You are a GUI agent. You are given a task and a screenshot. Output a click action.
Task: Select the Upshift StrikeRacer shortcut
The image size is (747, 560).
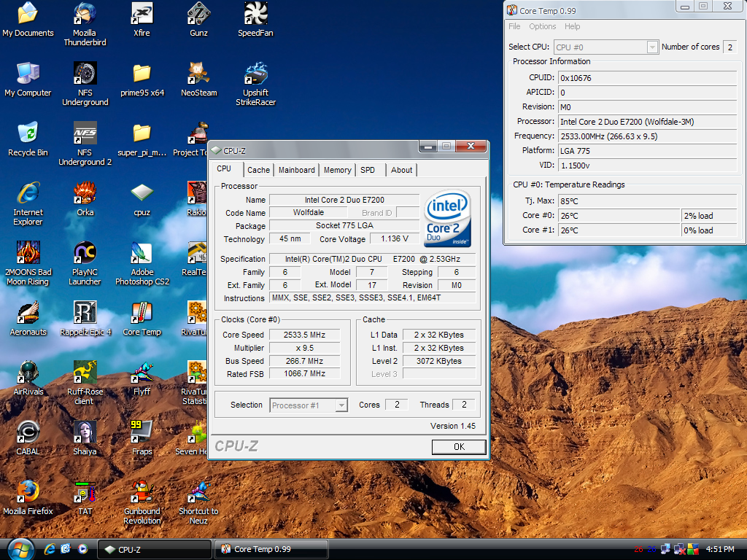point(256,85)
